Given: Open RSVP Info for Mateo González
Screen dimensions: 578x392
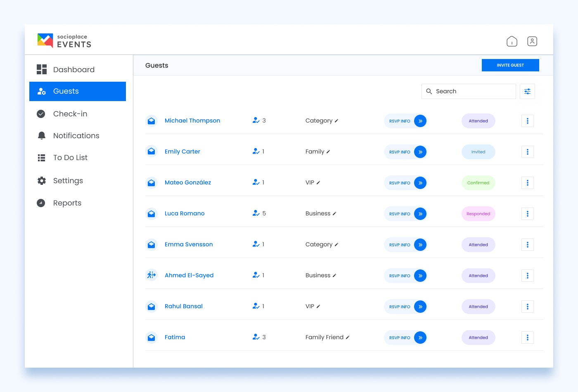Looking at the screenshot, I should (x=405, y=183).
